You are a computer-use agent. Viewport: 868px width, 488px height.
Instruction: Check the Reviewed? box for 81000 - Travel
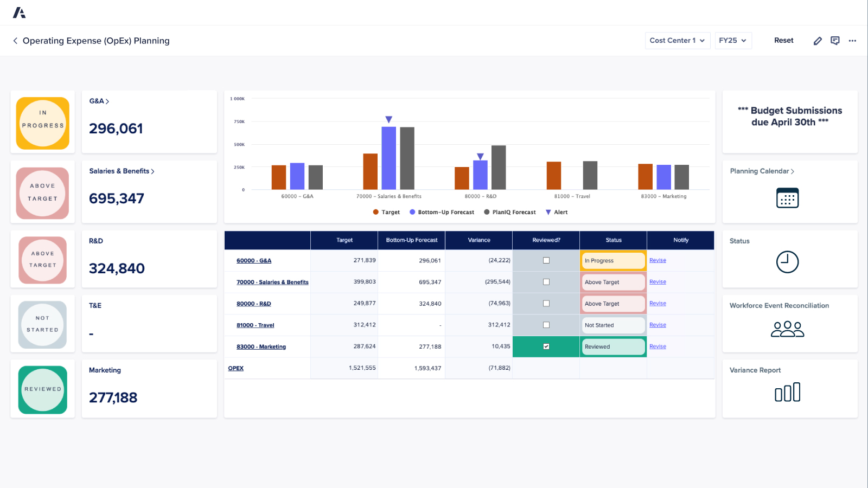coord(546,325)
